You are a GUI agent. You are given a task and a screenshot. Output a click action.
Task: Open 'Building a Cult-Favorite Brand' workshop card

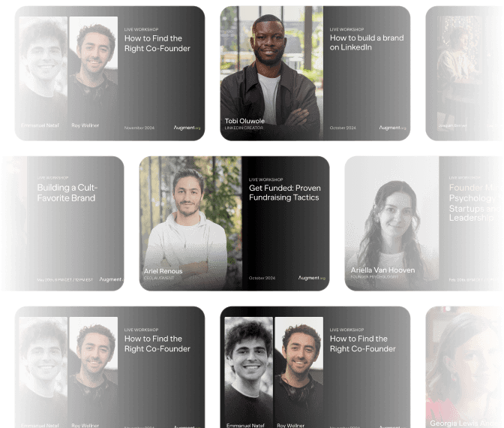coord(63,223)
